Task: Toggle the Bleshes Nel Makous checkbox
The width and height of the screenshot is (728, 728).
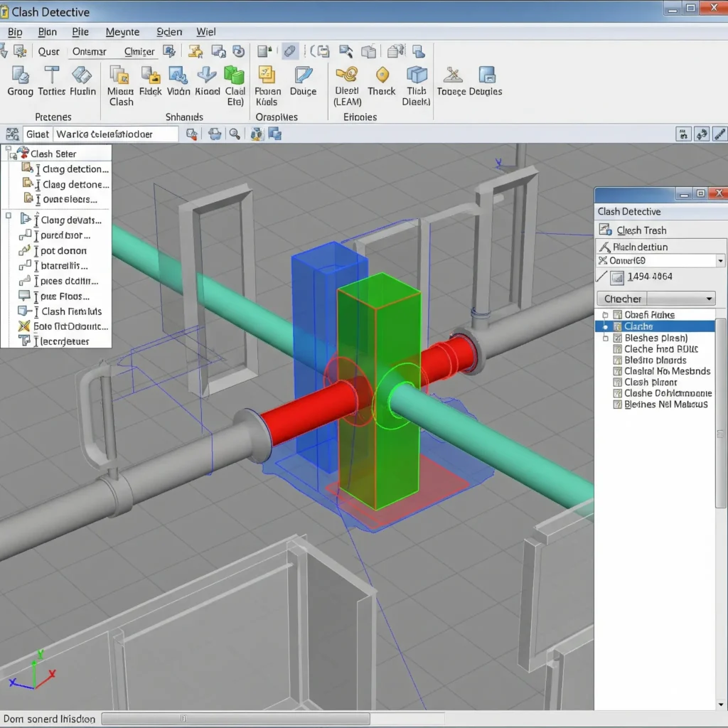Action: click(x=617, y=405)
